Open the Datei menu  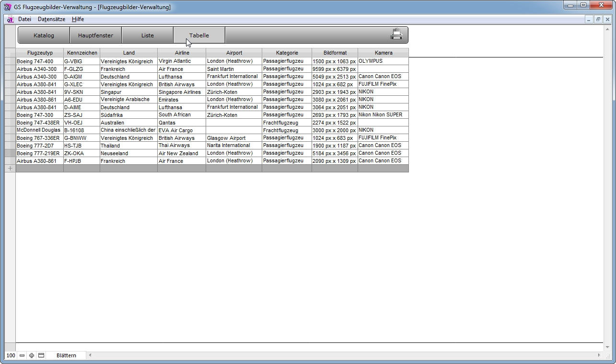24,20
